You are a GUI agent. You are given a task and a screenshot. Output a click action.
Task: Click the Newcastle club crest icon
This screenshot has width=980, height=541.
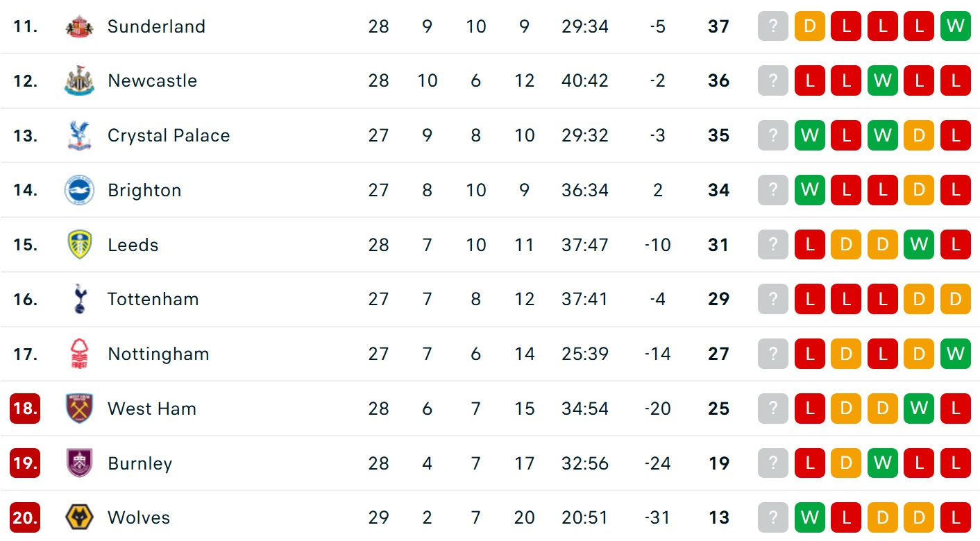[x=79, y=81]
